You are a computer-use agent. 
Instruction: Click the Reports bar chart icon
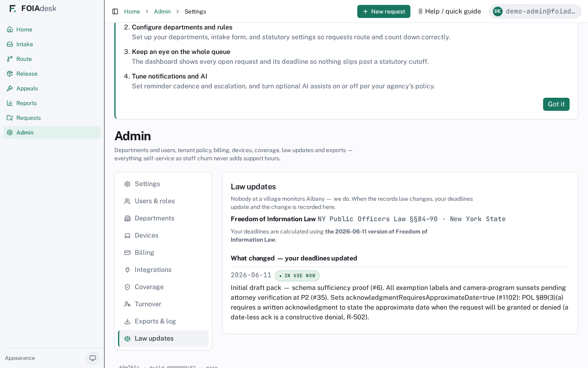click(x=10, y=103)
